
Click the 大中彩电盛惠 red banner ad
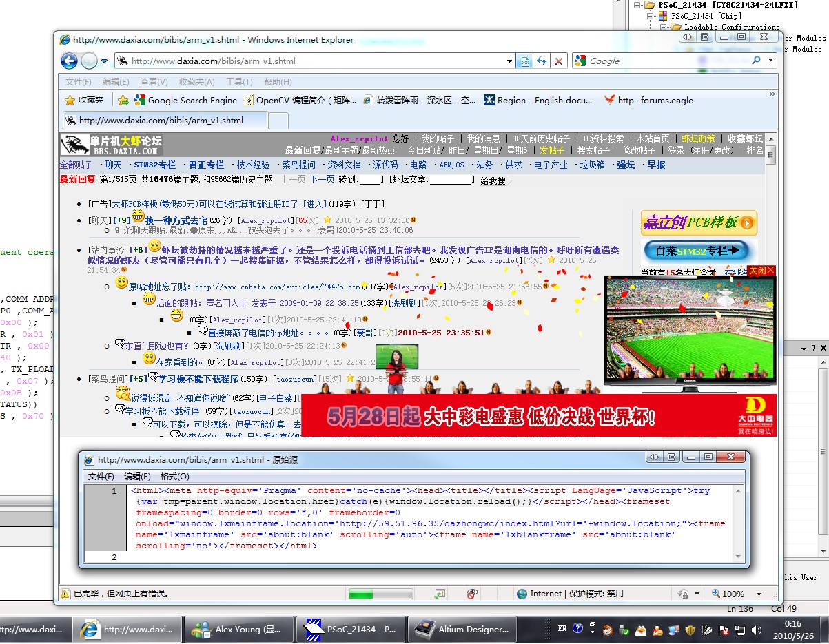(x=539, y=415)
